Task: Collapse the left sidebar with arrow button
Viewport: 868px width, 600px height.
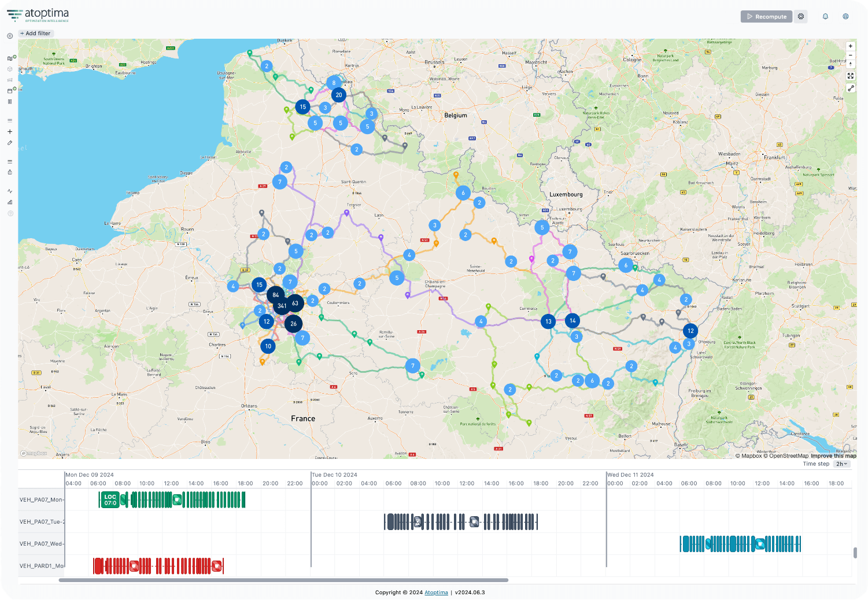Action: pos(10,36)
